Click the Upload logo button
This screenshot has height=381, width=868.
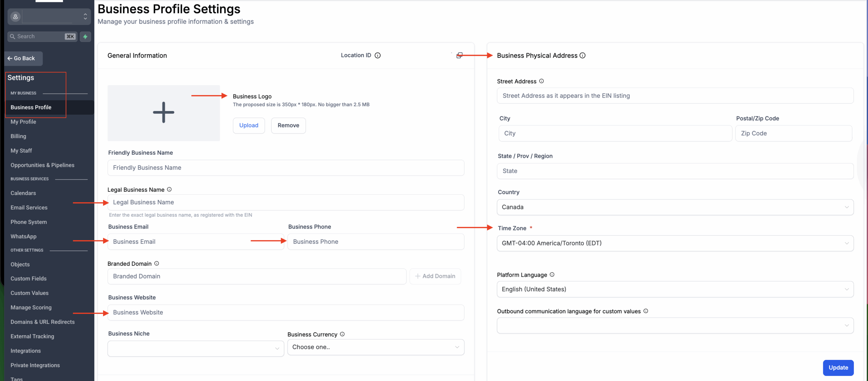pyautogui.click(x=249, y=126)
